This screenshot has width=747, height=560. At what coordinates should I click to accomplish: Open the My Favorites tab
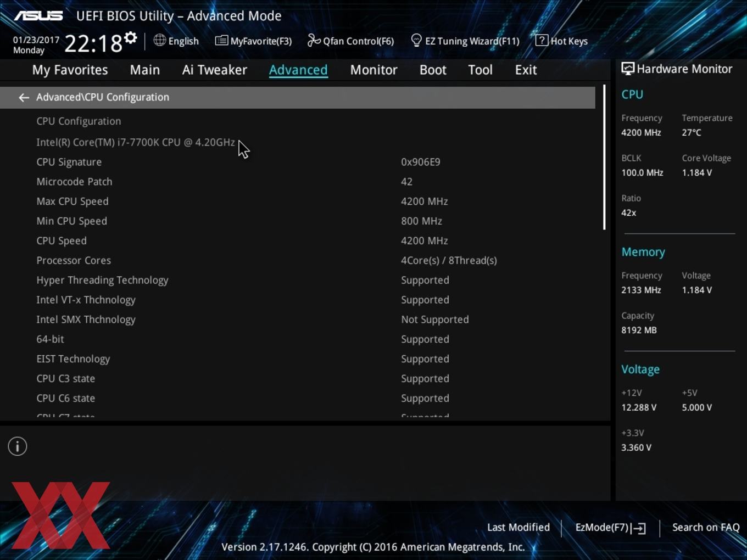coord(70,70)
